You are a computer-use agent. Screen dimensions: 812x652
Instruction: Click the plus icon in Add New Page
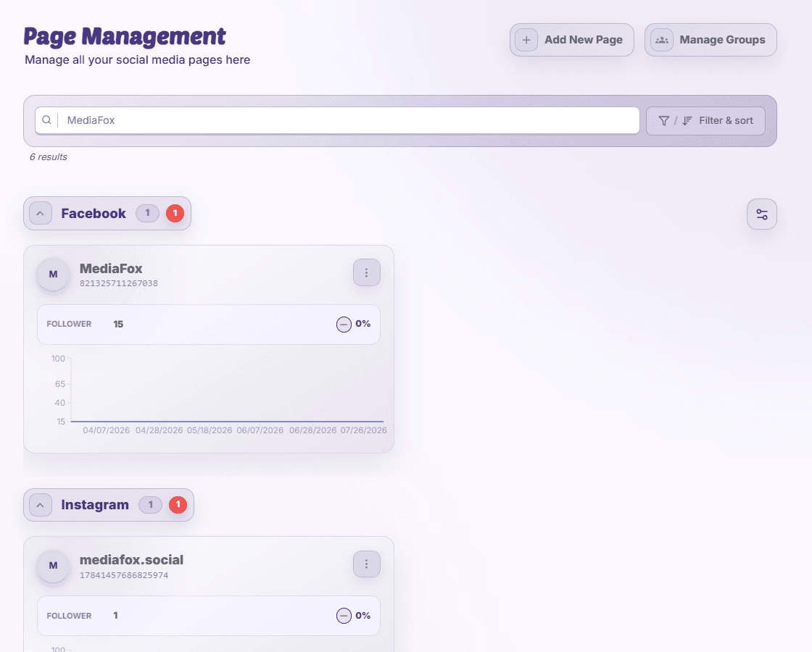pos(526,40)
